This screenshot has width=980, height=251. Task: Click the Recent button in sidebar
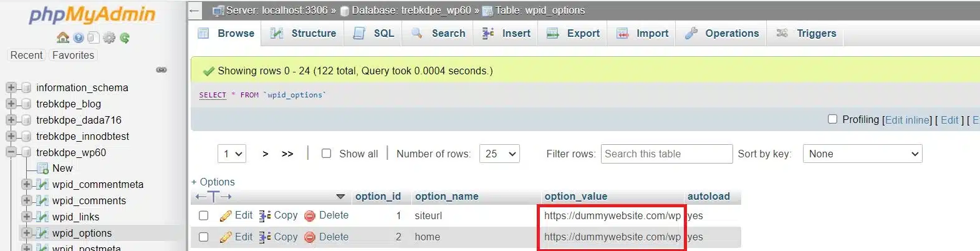tap(26, 55)
